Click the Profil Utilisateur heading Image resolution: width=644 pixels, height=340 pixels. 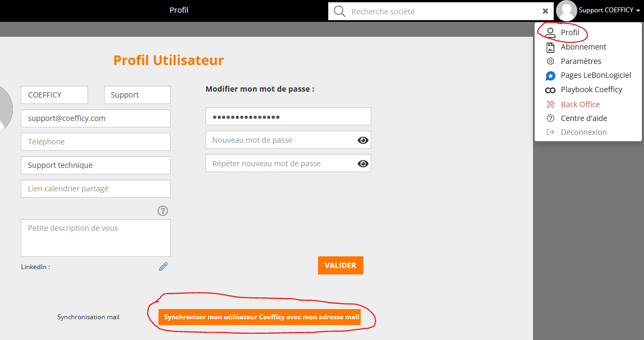(x=169, y=60)
